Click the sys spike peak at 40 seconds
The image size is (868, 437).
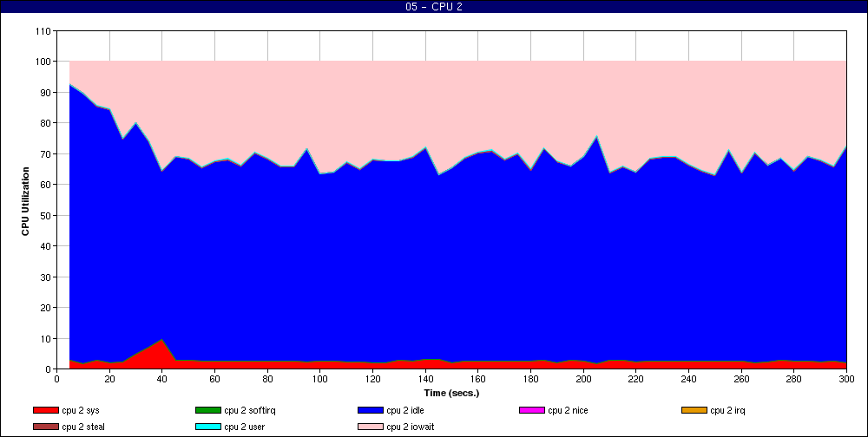pos(161,340)
